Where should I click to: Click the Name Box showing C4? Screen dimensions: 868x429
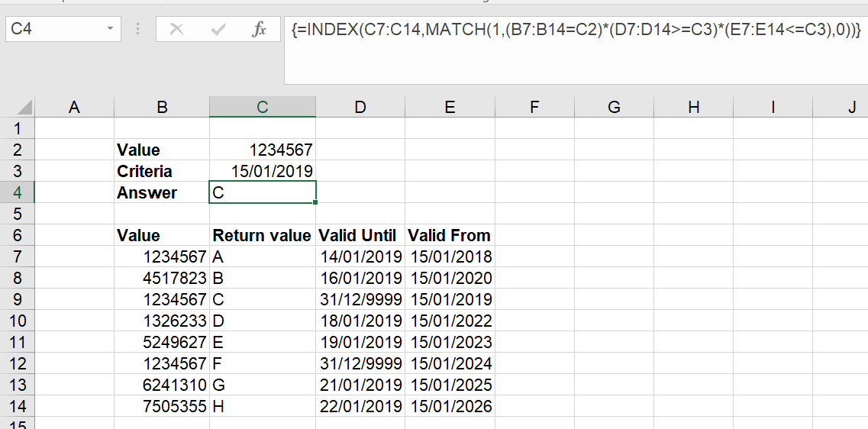(x=63, y=29)
